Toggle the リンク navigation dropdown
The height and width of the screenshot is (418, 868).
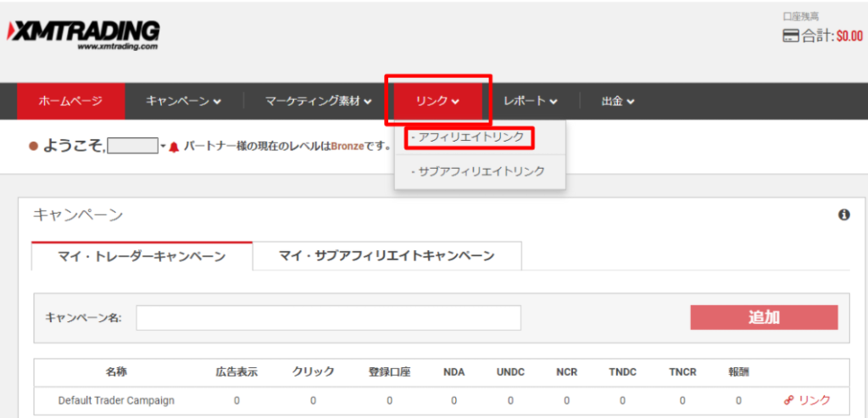(438, 101)
